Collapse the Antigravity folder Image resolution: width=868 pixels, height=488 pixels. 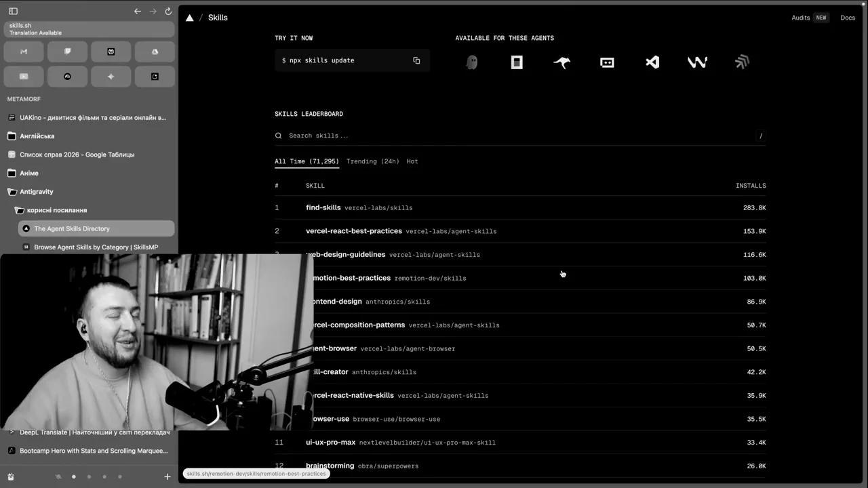point(89,192)
